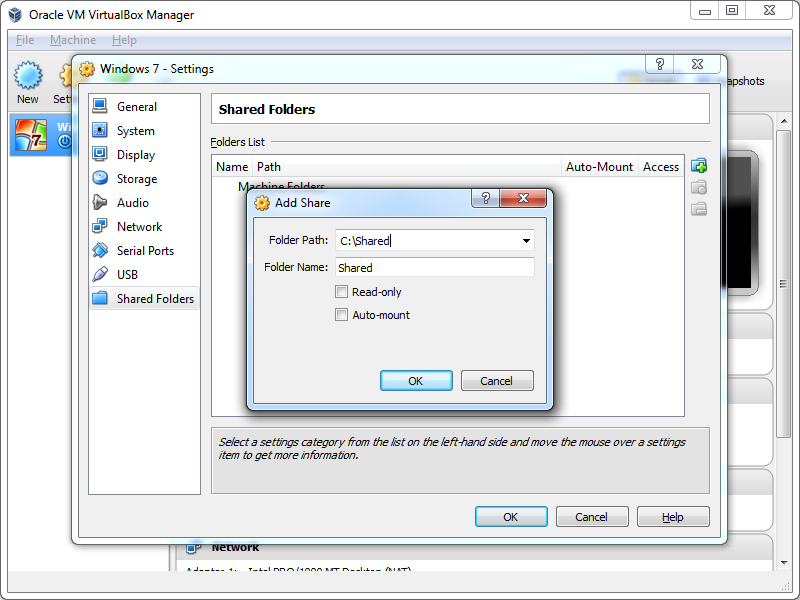Enable the Auto-mount checkbox
The height and width of the screenshot is (600, 800).
point(342,315)
